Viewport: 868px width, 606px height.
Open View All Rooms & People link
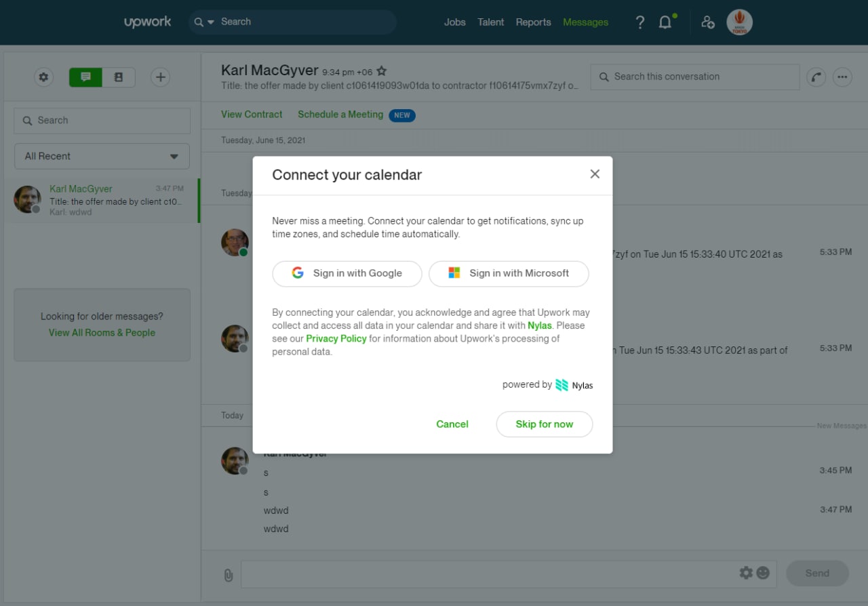tap(102, 333)
